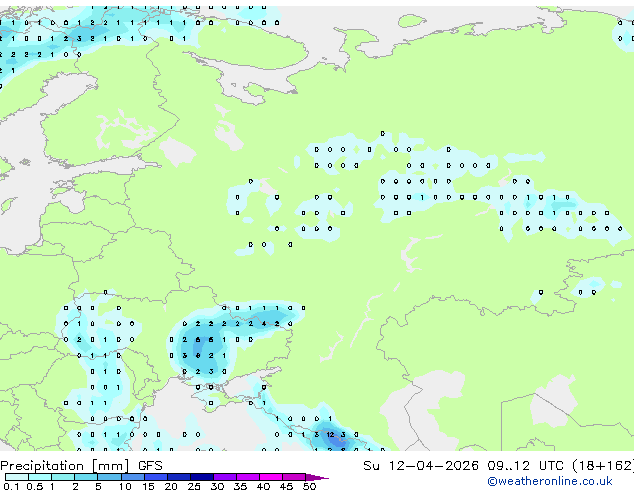The height and width of the screenshot is (490, 634).
Task: Click the 1–2 mm legend swatch
Action: [x=63, y=477]
